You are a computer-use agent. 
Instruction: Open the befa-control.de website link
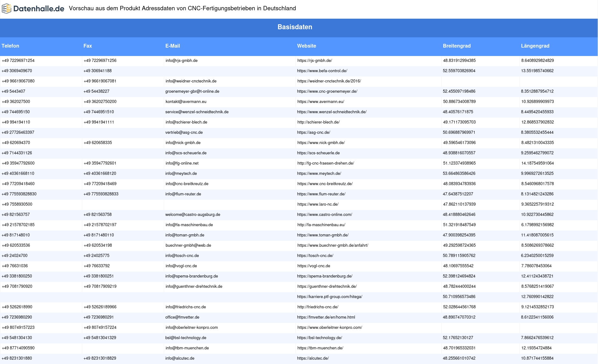pyautogui.click(x=322, y=71)
